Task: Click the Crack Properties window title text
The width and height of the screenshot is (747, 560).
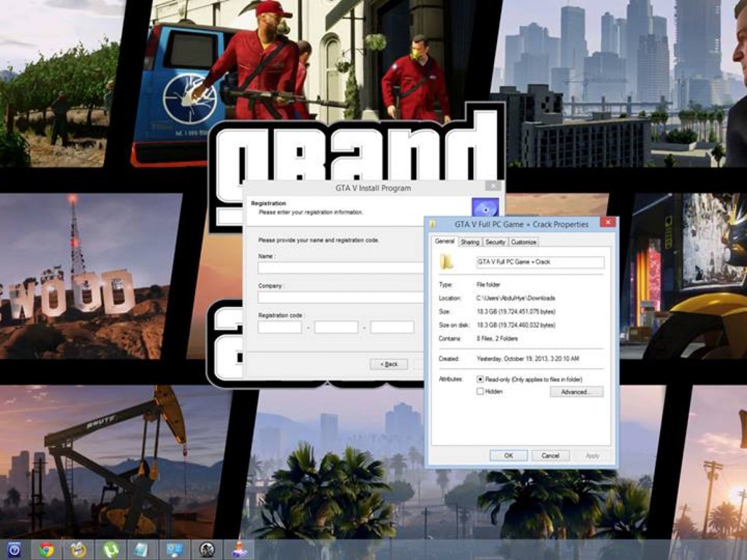Action: [x=521, y=224]
